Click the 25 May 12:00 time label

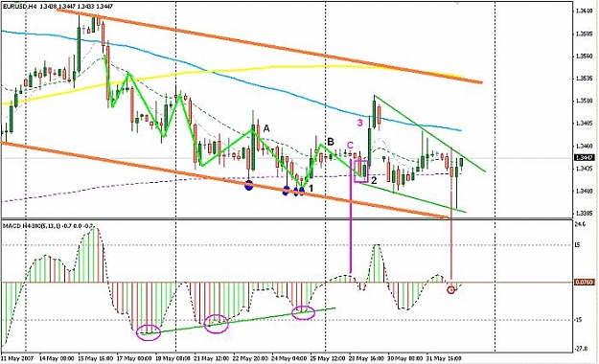tap(328, 359)
